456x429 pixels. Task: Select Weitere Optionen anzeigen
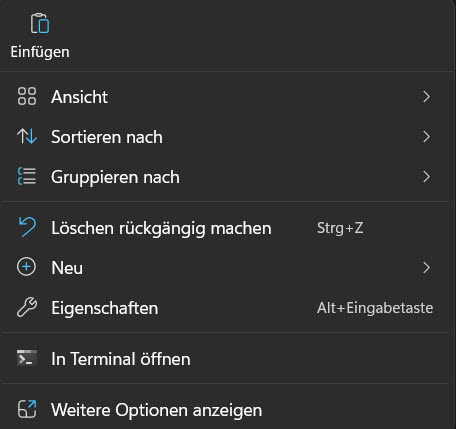[157, 410]
